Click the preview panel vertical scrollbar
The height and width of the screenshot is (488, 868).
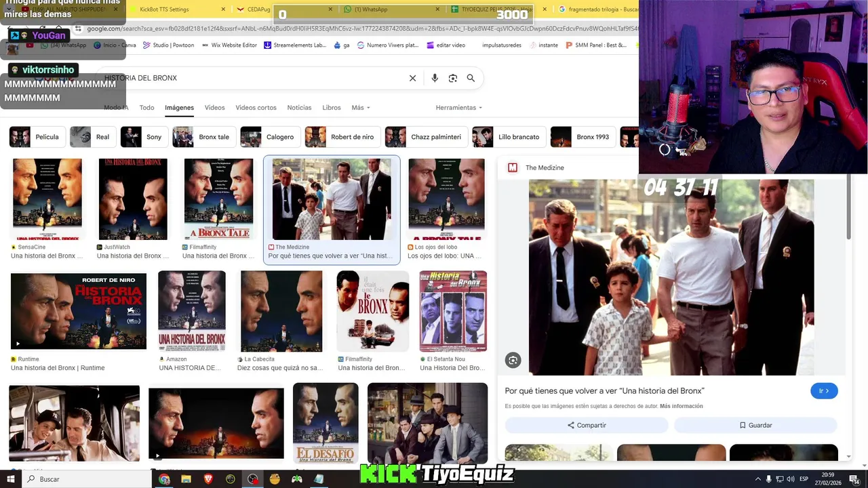tap(848, 207)
